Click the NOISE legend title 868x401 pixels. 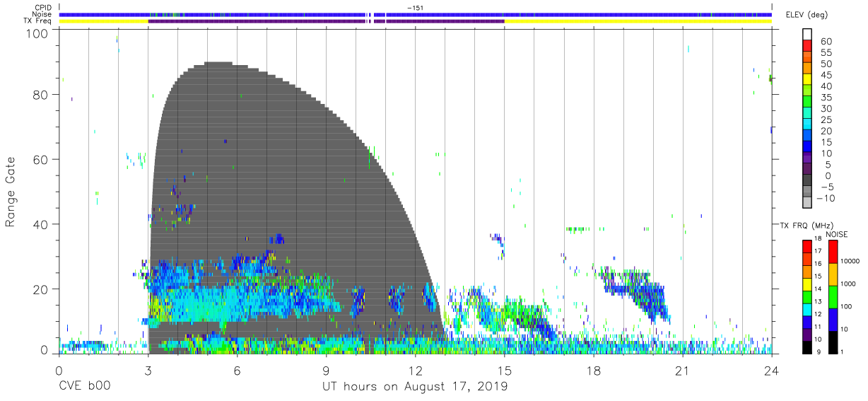pyautogui.click(x=838, y=234)
